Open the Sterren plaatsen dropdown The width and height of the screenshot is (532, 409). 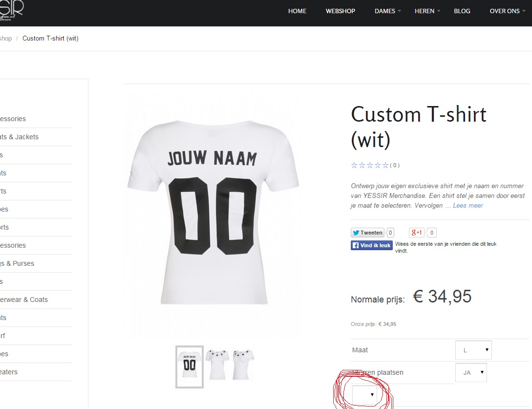[x=471, y=372]
